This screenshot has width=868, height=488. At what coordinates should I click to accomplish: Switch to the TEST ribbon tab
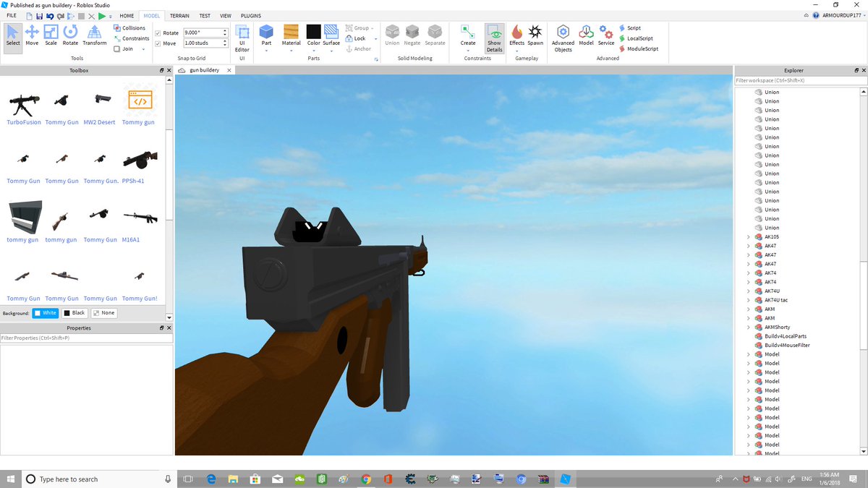tap(205, 15)
